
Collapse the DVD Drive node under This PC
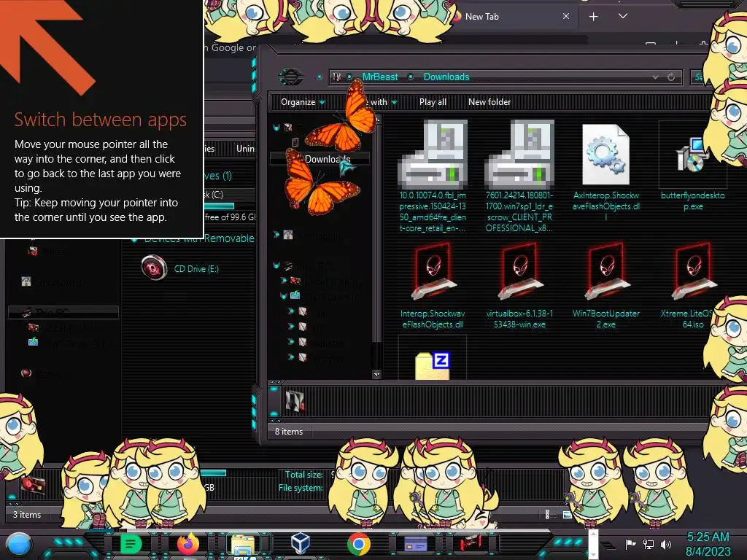284,296
